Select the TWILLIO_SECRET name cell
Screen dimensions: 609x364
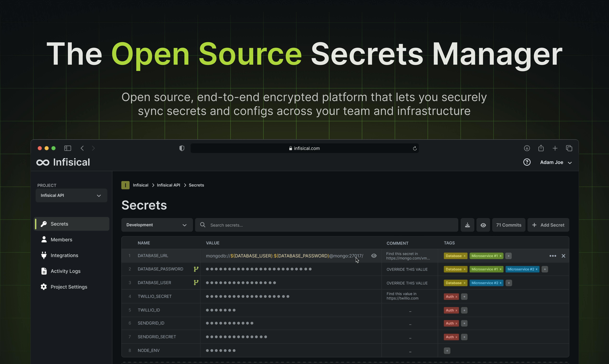(154, 296)
